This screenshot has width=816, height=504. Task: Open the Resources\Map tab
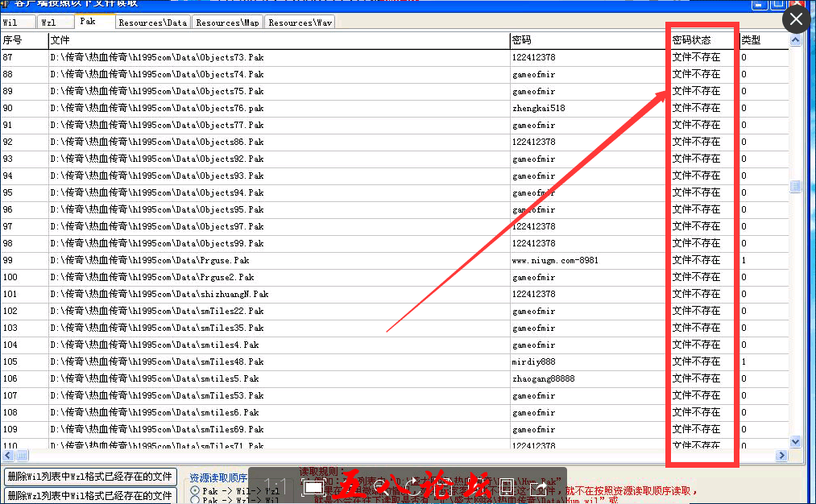coord(227,23)
